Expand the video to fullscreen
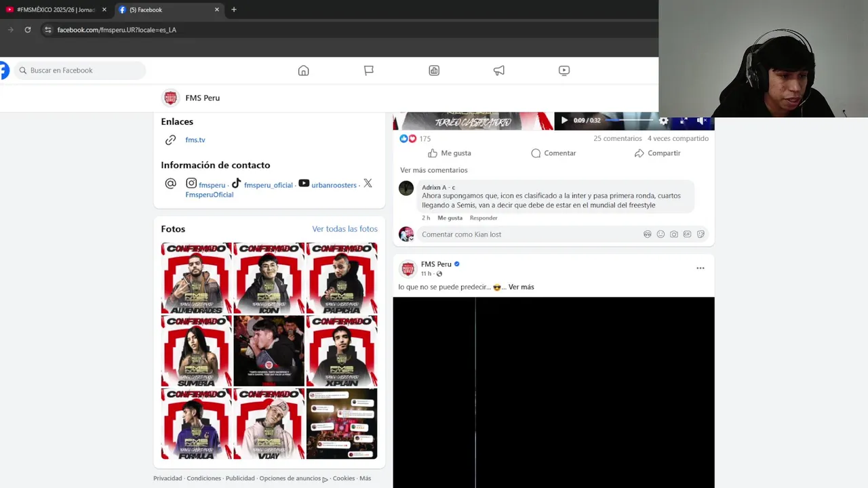Viewport: 868px width, 488px height. 684,121
